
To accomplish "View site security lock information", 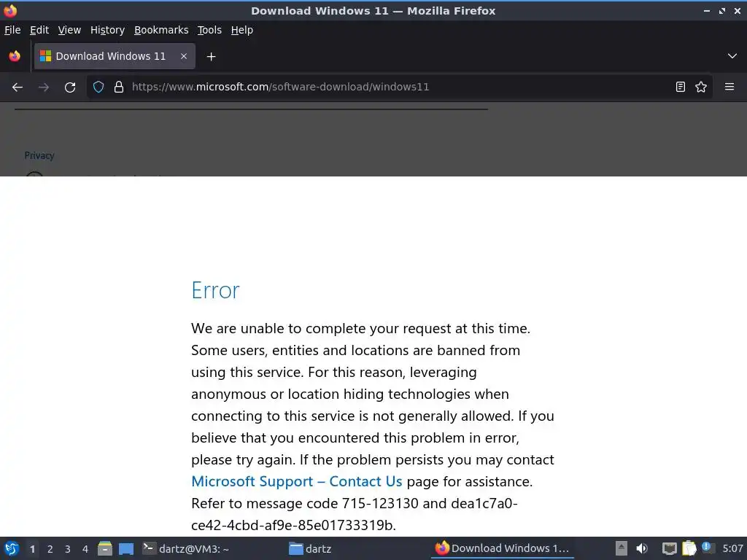I will click(119, 87).
